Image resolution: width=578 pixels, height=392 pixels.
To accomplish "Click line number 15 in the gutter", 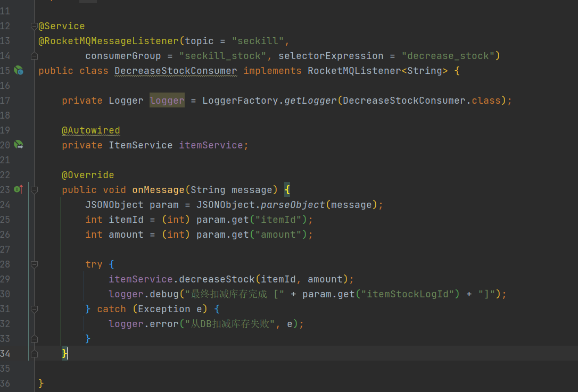I will click(5, 71).
